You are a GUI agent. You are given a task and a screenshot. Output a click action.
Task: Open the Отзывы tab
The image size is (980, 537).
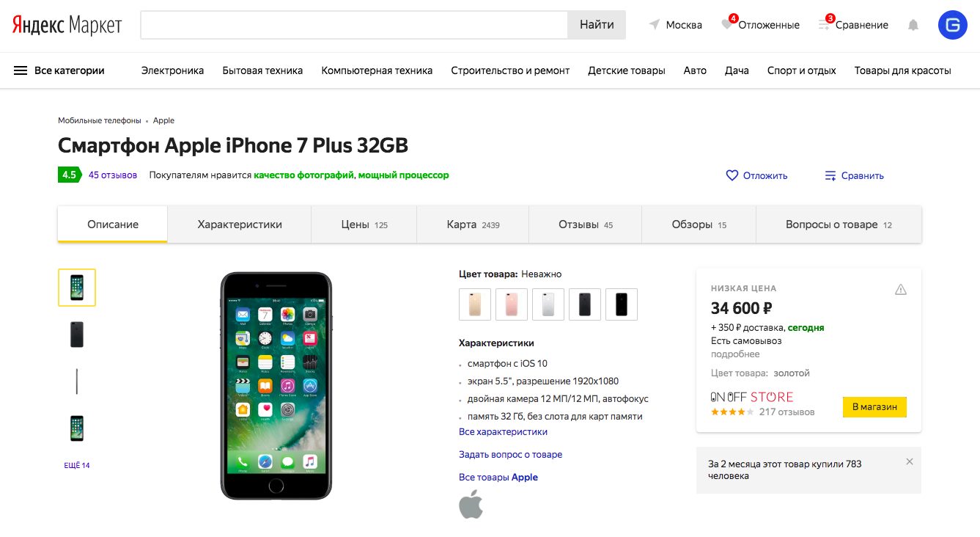pyautogui.click(x=585, y=224)
